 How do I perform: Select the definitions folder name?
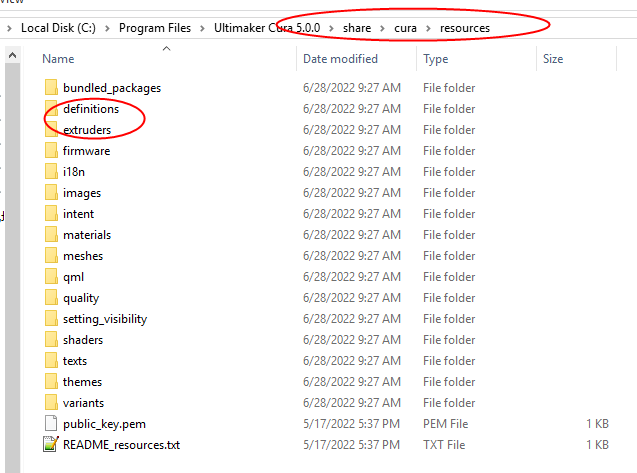[x=90, y=109]
